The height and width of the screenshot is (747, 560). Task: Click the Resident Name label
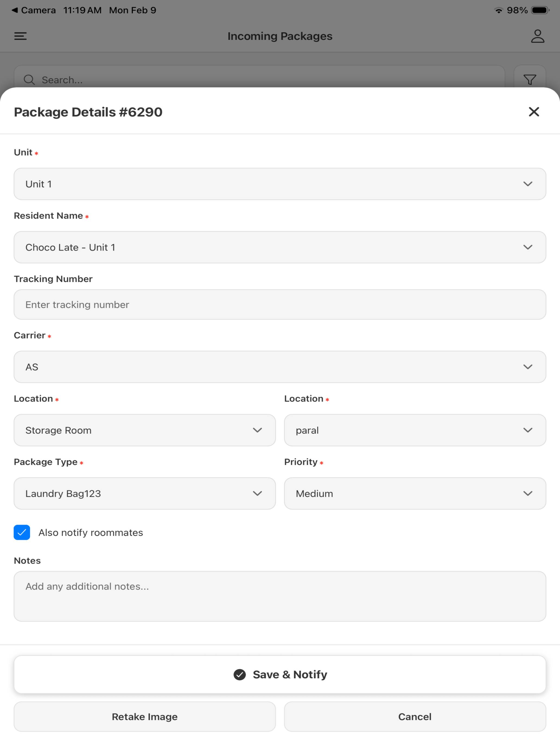pos(48,216)
